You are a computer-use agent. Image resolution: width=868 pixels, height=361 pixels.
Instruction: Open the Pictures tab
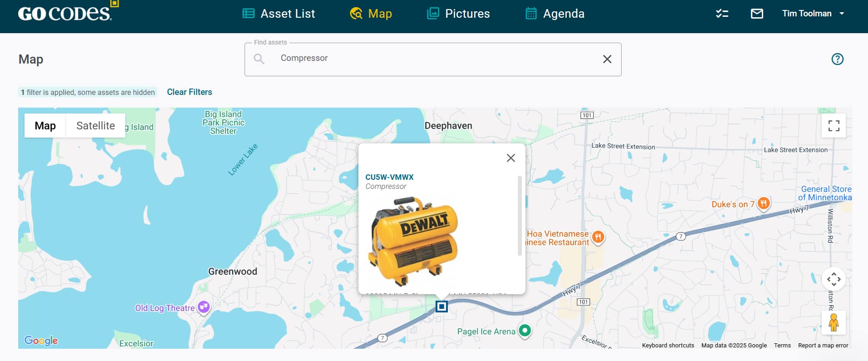[458, 14]
